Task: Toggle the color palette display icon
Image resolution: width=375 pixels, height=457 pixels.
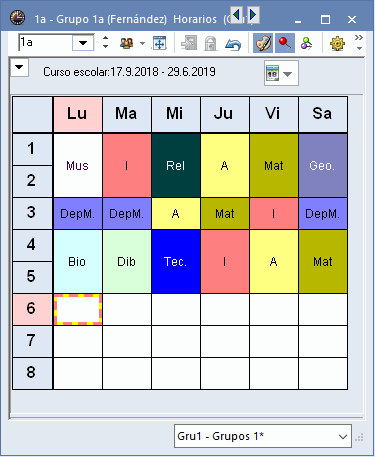Action: tap(263, 43)
